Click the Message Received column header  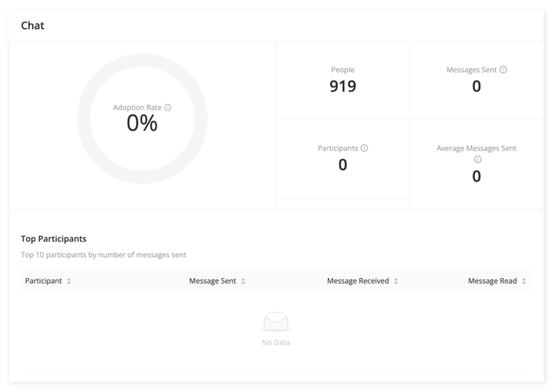point(358,281)
